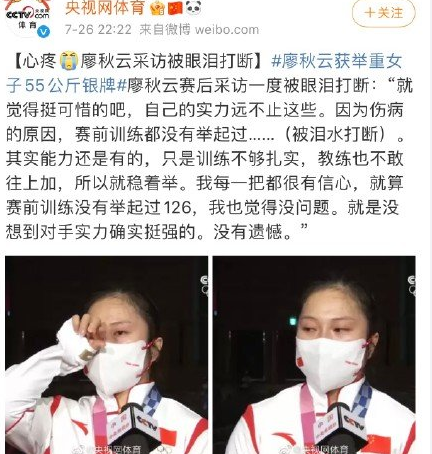The image size is (432, 454).
Task: Follow the account with the 关注 button
Action: pyautogui.click(x=384, y=13)
